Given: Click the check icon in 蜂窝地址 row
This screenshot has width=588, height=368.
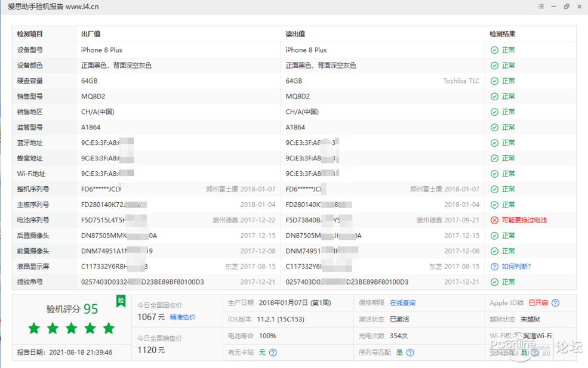Looking at the screenshot, I should tap(495, 159).
